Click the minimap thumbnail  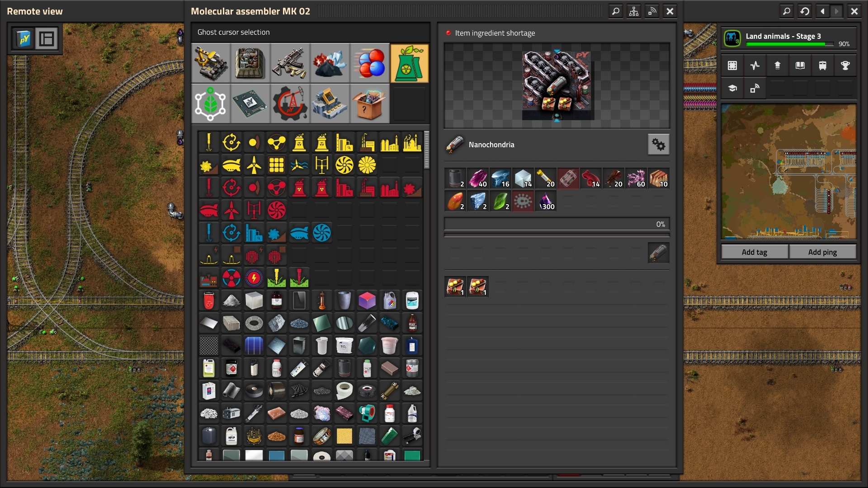788,172
